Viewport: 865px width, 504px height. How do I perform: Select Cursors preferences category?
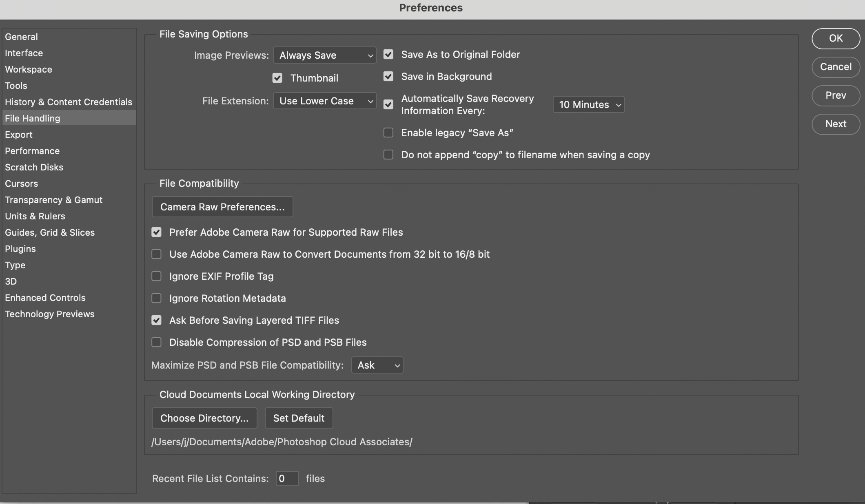point(69,183)
